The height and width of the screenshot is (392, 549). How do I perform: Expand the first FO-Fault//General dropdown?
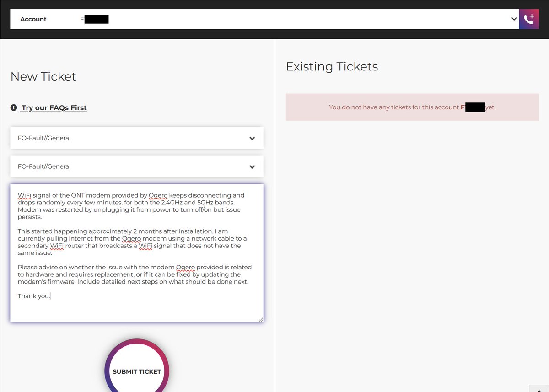137,138
